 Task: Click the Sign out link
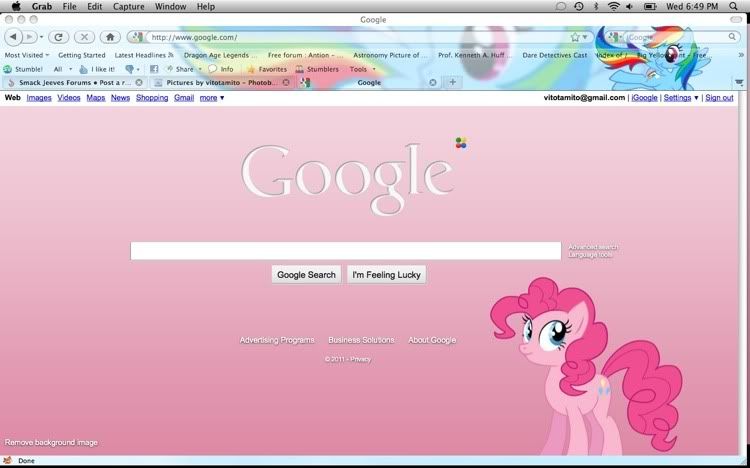pos(719,98)
